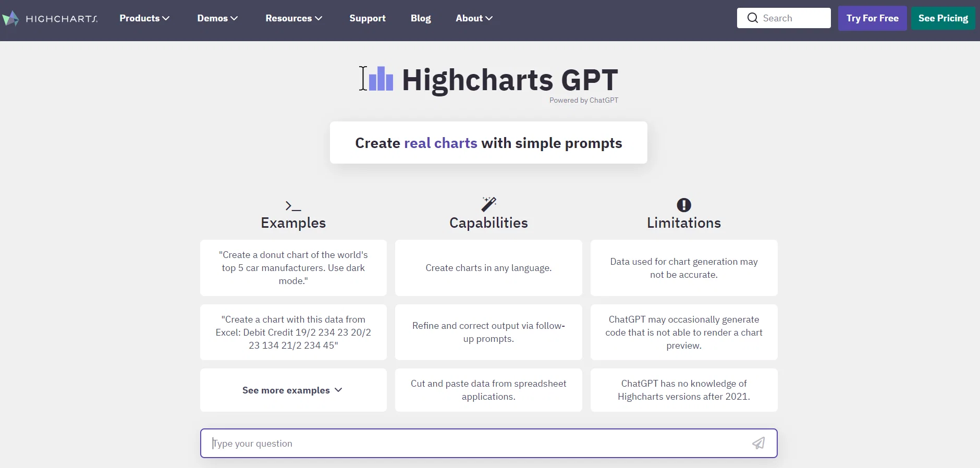Click the Capabilities column heading

(x=488, y=223)
